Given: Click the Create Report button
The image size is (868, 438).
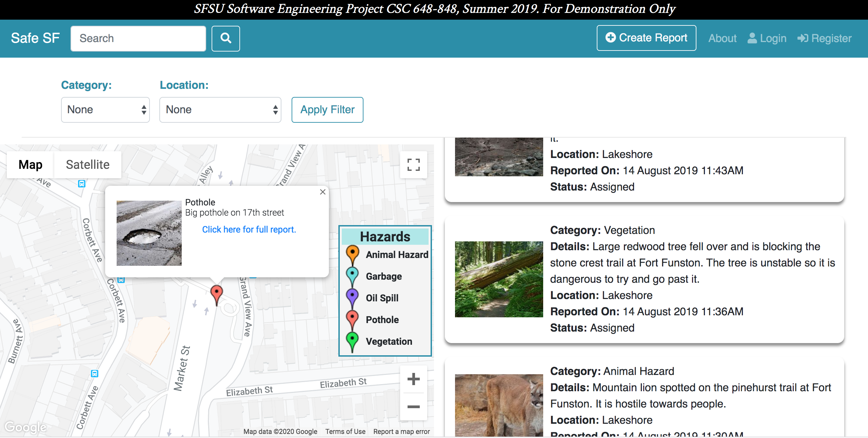Looking at the screenshot, I should pos(647,38).
